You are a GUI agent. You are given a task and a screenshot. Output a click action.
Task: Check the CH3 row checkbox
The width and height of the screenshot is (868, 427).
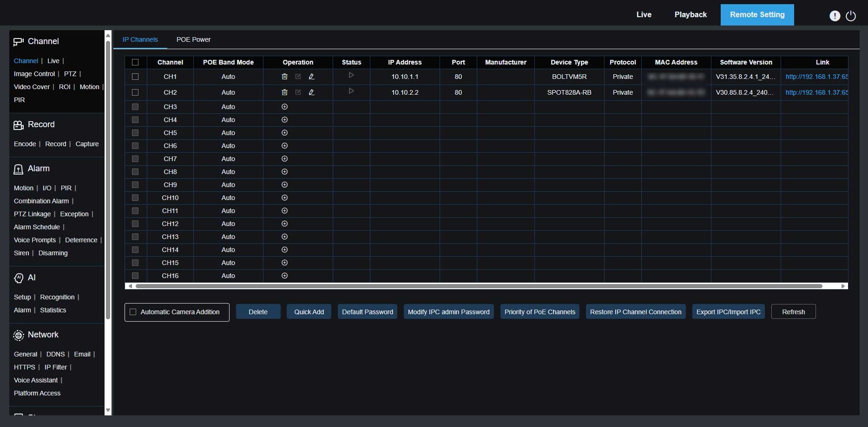pyautogui.click(x=135, y=107)
